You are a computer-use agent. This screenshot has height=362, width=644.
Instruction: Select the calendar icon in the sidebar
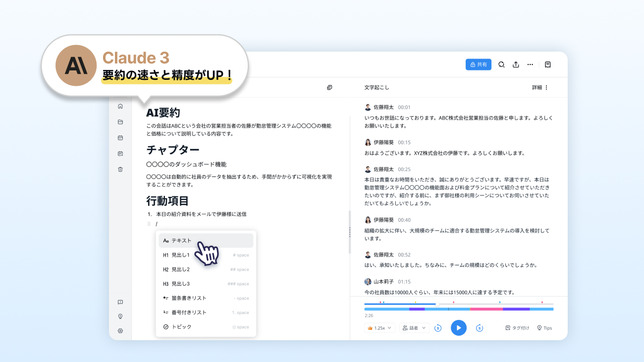point(120,137)
